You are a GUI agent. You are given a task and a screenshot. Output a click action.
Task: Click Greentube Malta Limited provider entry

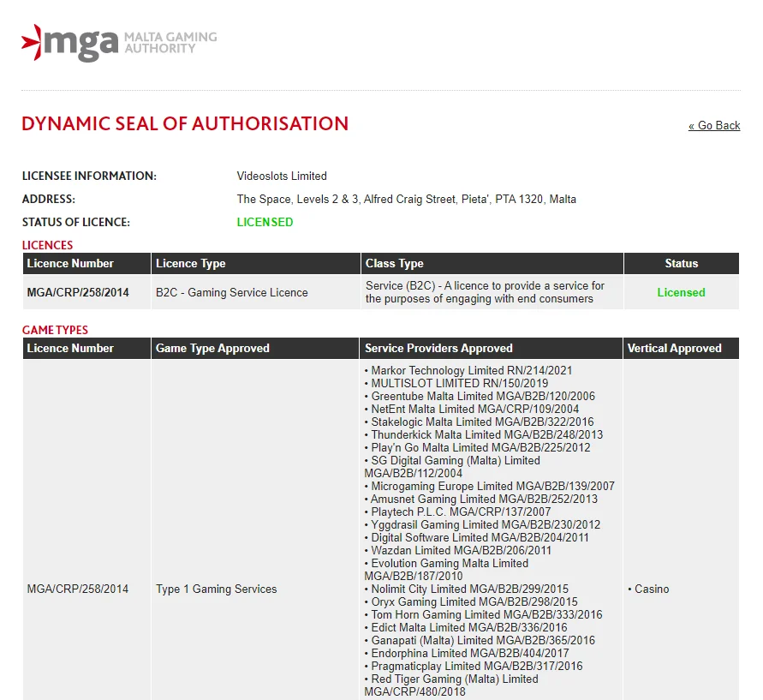[x=480, y=396]
